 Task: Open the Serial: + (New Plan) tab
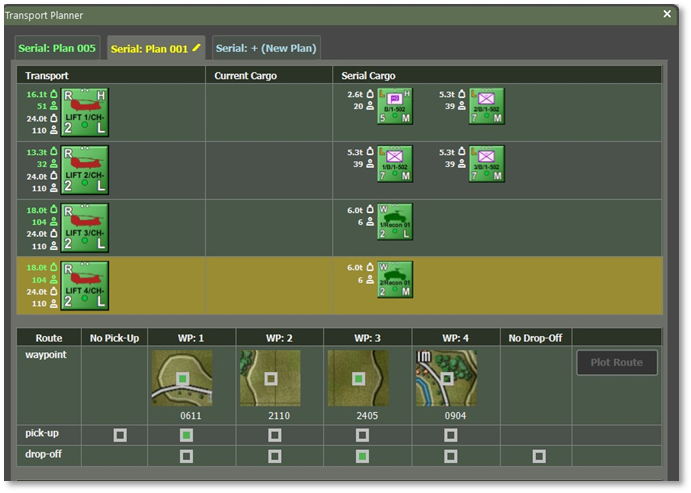click(265, 48)
